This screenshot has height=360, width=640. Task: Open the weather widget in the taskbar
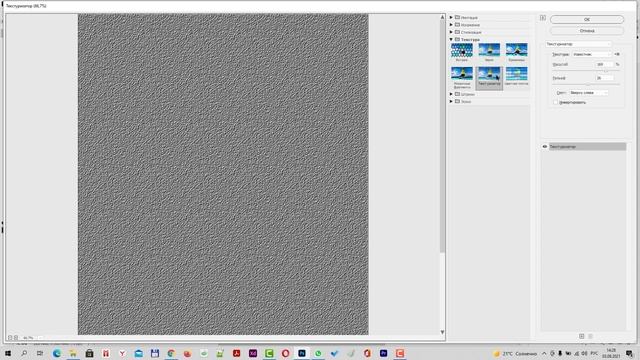(515, 353)
